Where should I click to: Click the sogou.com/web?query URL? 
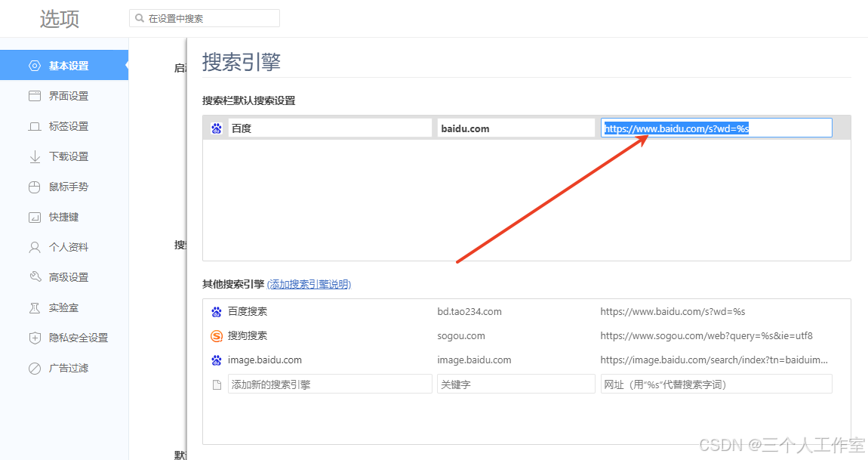tap(706, 336)
